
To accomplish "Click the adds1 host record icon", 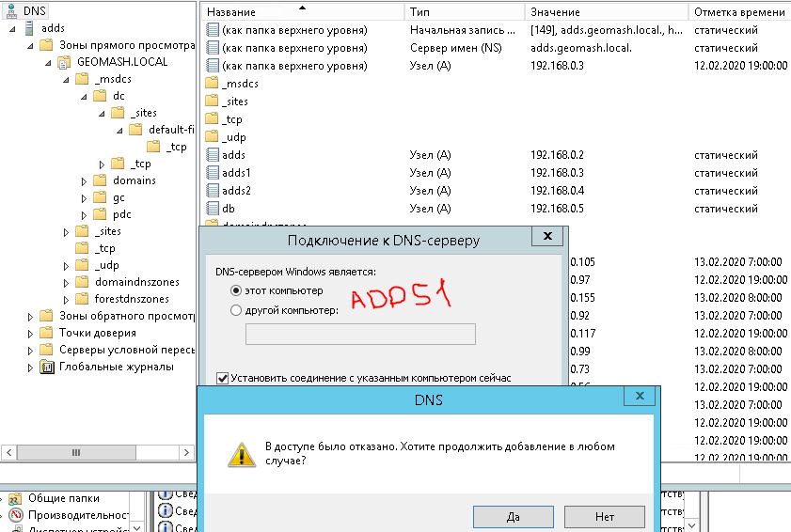I will point(213,173).
